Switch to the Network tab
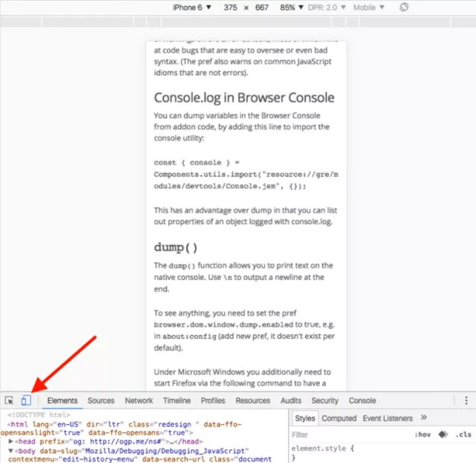 click(139, 400)
